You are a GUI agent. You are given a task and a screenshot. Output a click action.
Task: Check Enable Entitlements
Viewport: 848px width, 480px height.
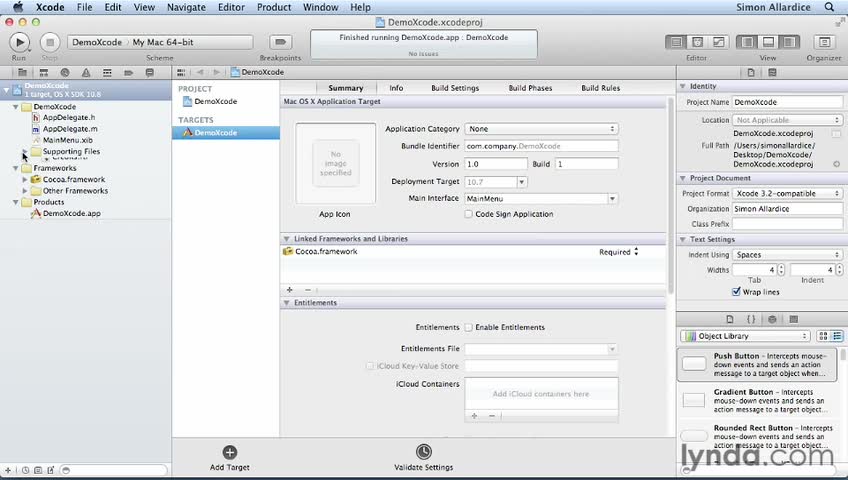(468, 328)
